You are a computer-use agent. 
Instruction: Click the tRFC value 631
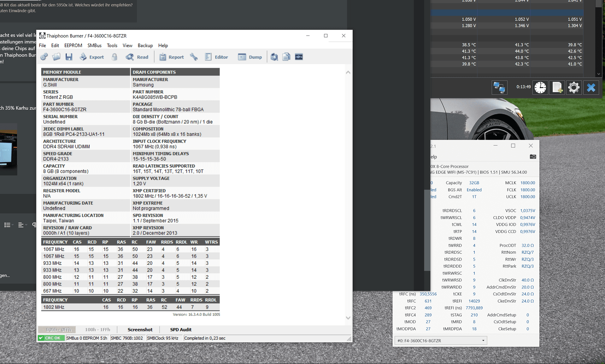pos(428,301)
